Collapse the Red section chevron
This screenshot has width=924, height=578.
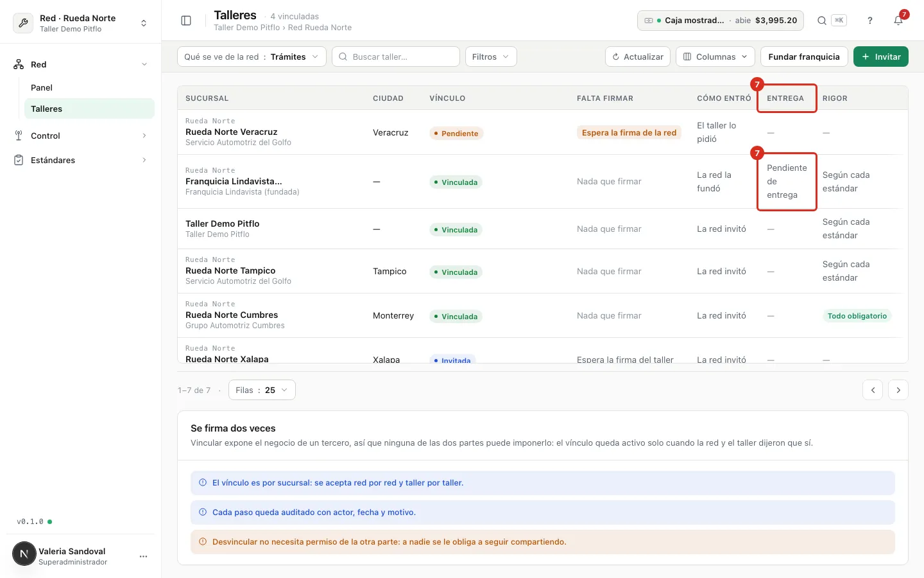(144, 64)
